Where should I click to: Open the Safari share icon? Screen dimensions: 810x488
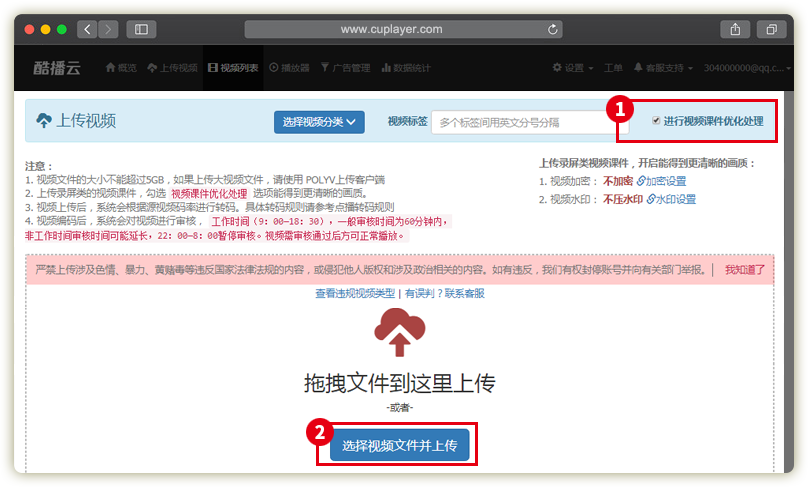click(x=735, y=30)
